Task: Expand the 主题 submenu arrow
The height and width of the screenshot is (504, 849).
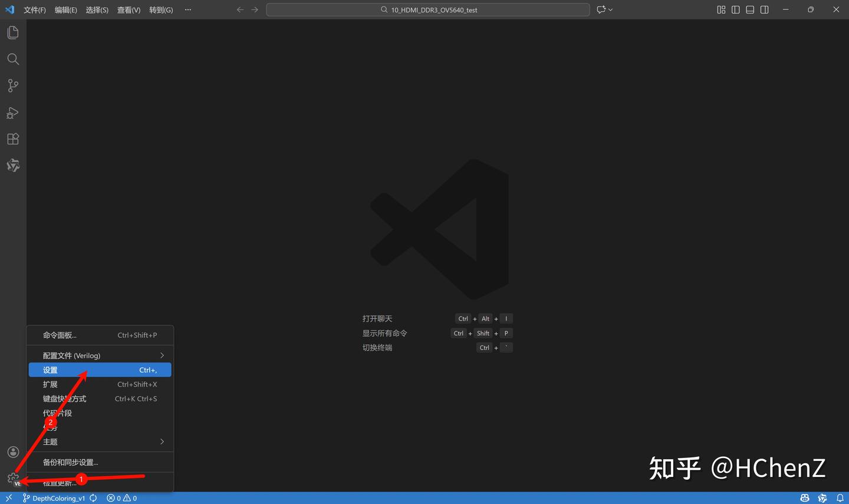Action: point(162,442)
